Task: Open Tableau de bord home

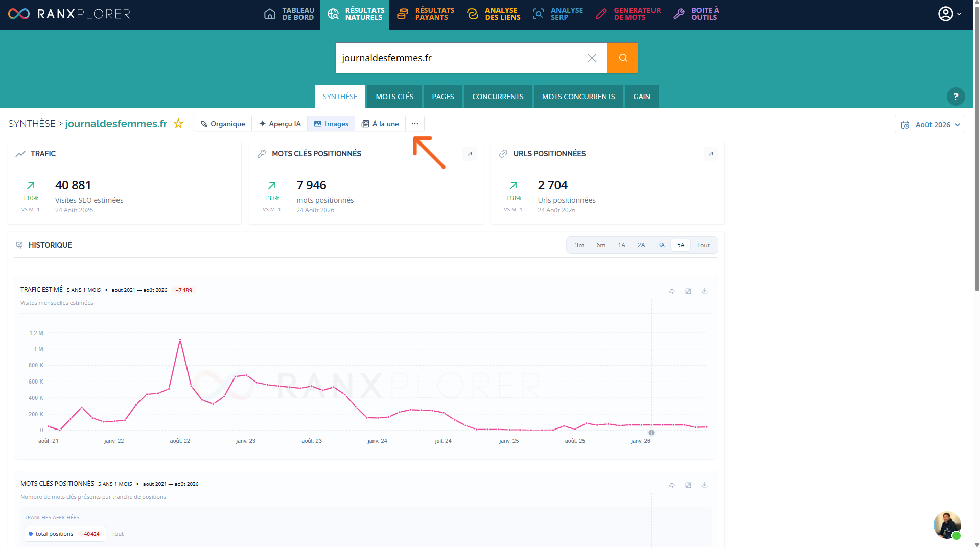Action: tap(289, 14)
